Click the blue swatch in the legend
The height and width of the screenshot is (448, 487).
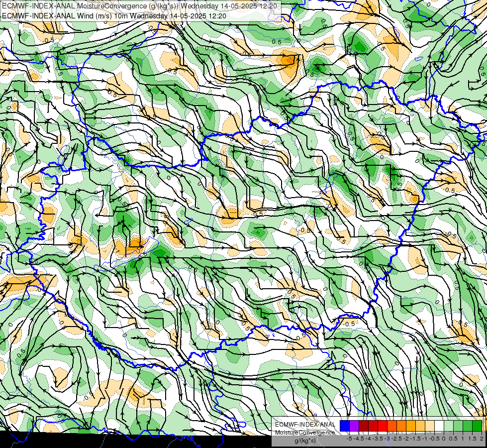click(345, 426)
